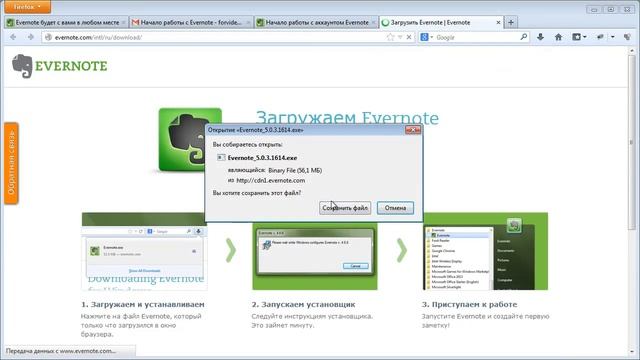Open a new tab with the plus button
The image size is (640, 360).
pyautogui.click(x=511, y=22)
